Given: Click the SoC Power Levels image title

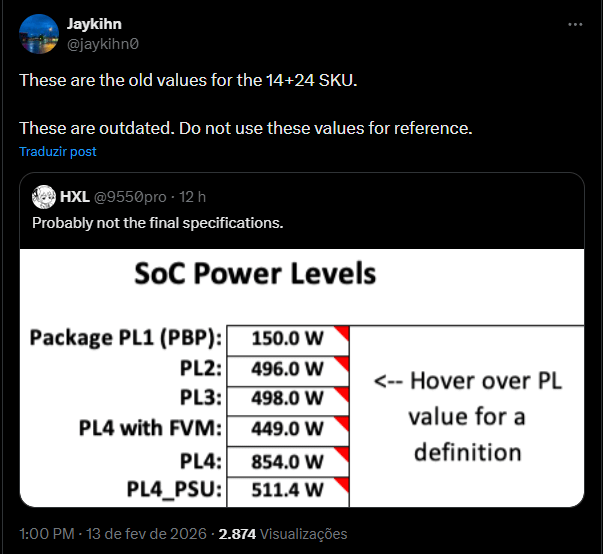Looking at the screenshot, I should click(255, 273).
